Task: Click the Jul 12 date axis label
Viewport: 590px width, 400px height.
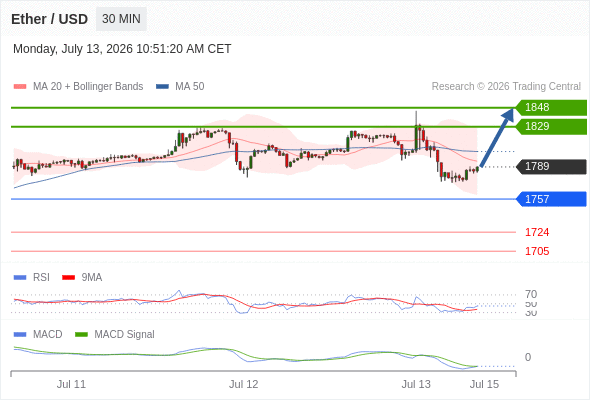Action: (x=243, y=384)
